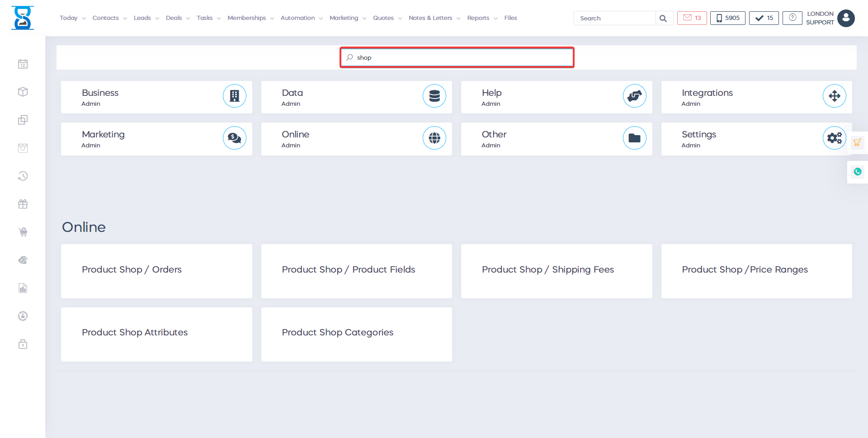Expand the Memberships dropdown menu
The image size is (868, 438).
[250, 18]
